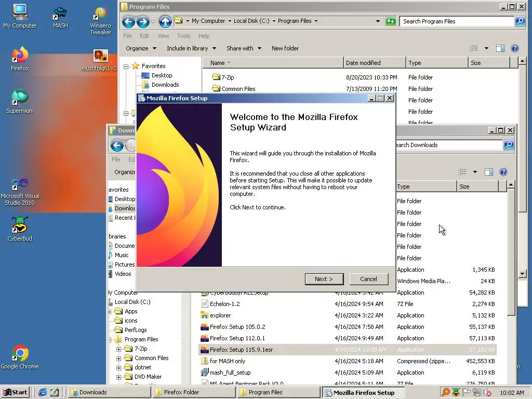Go back in Program Files window
This screenshot has height=399, width=532.
[x=128, y=21]
